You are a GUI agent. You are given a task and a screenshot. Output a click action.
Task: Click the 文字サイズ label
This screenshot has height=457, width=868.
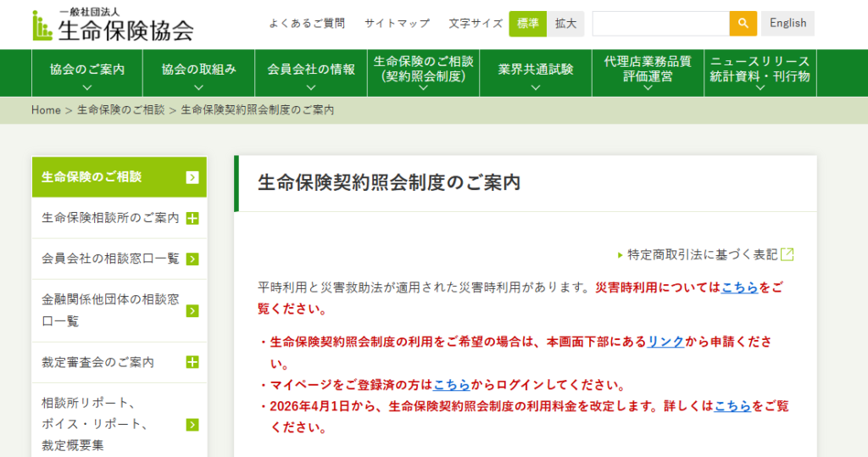tap(476, 23)
